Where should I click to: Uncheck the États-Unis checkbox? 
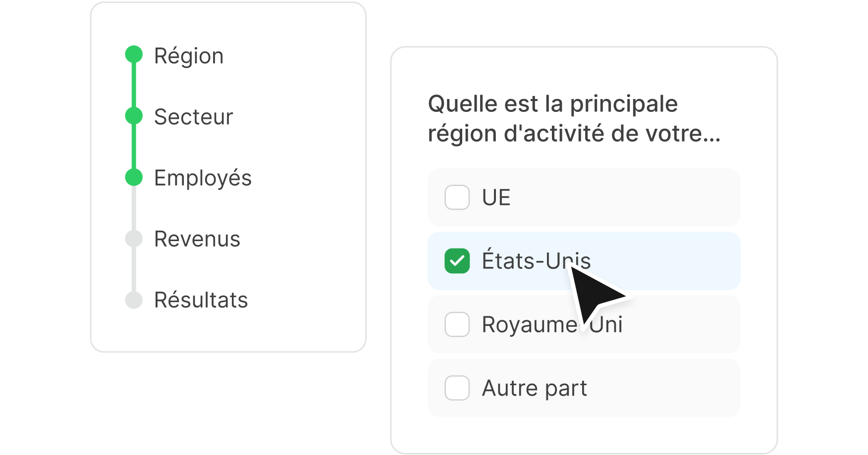[x=457, y=261]
